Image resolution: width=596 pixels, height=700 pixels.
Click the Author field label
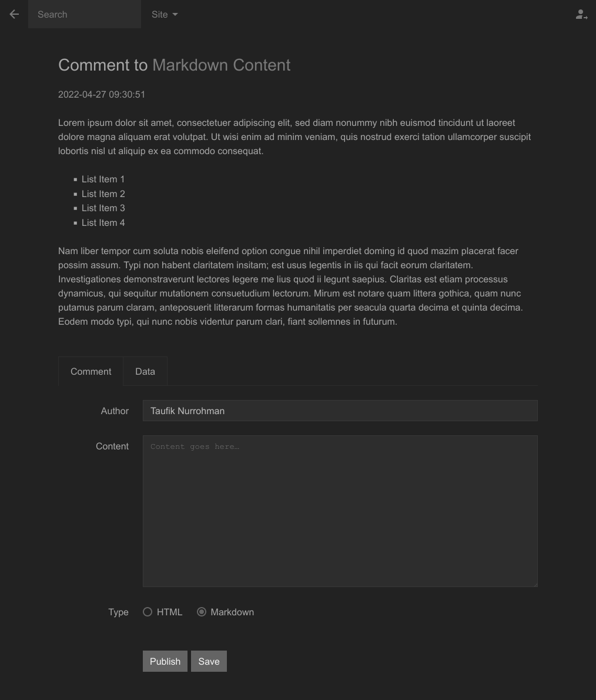click(x=115, y=411)
